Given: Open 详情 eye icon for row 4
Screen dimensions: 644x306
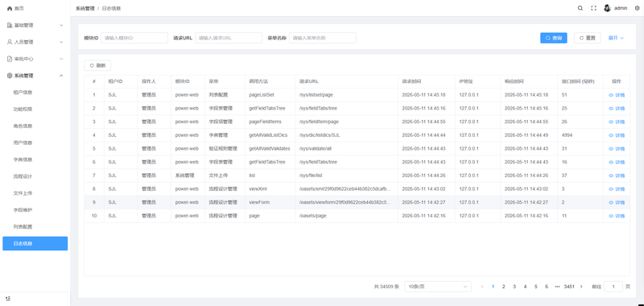Looking at the screenshot, I should point(611,135).
